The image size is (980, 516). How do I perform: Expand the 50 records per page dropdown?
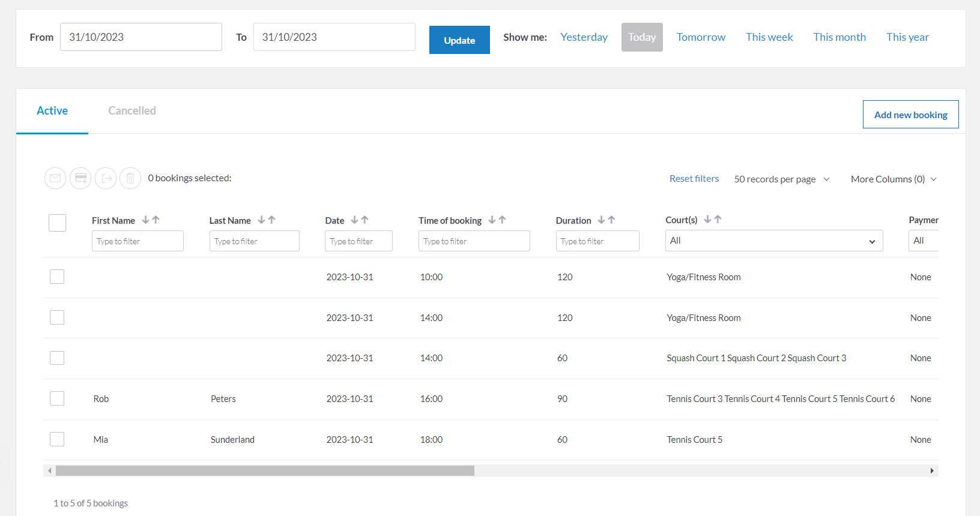point(781,179)
